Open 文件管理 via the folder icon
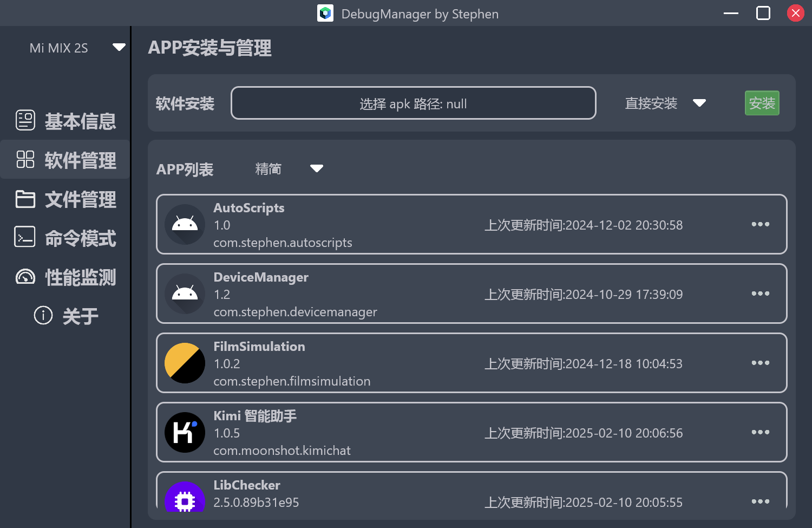 point(25,199)
